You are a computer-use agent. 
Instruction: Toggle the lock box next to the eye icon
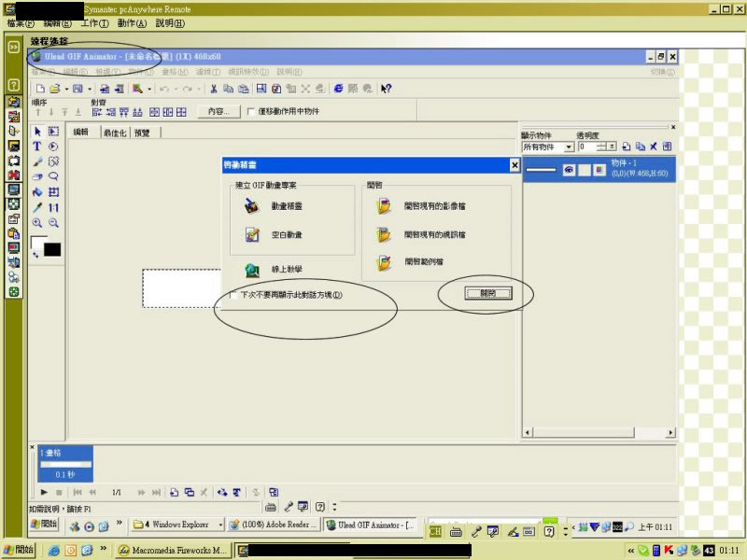(x=585, y=170)
